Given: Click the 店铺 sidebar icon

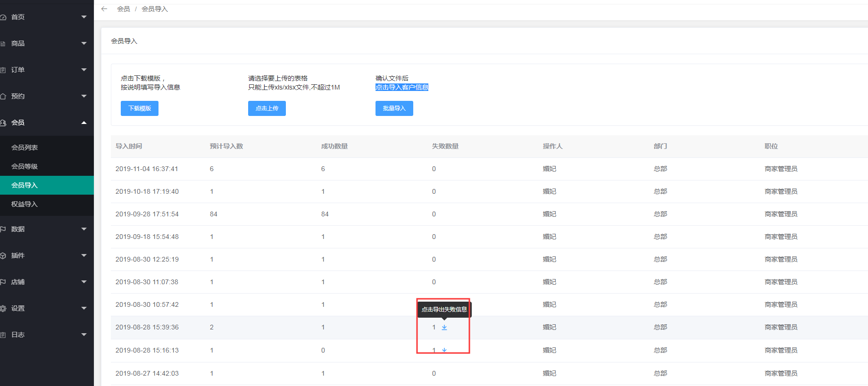Looking at the screenshot, I should (3, 282).
